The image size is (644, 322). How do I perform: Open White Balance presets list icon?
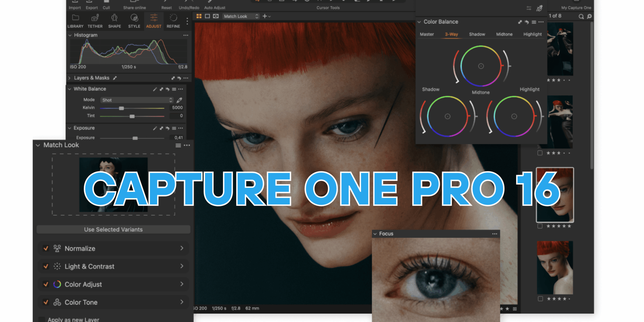click(174, 89)
